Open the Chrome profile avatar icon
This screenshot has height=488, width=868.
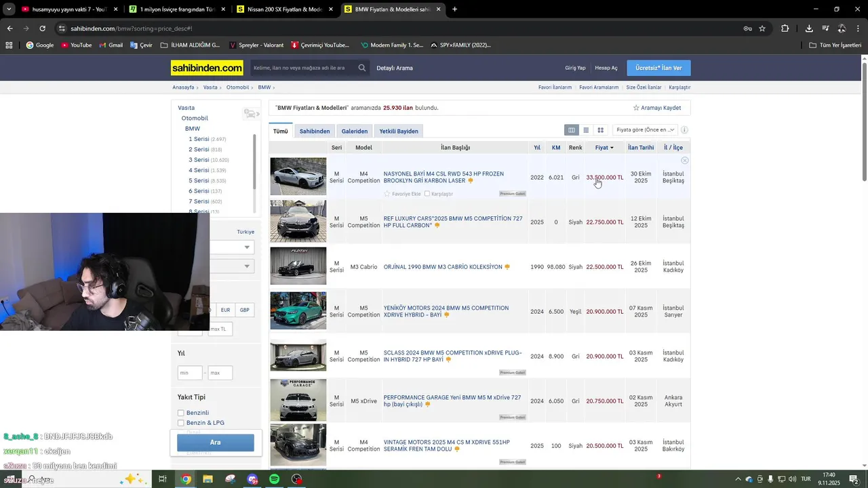(842, 28)
